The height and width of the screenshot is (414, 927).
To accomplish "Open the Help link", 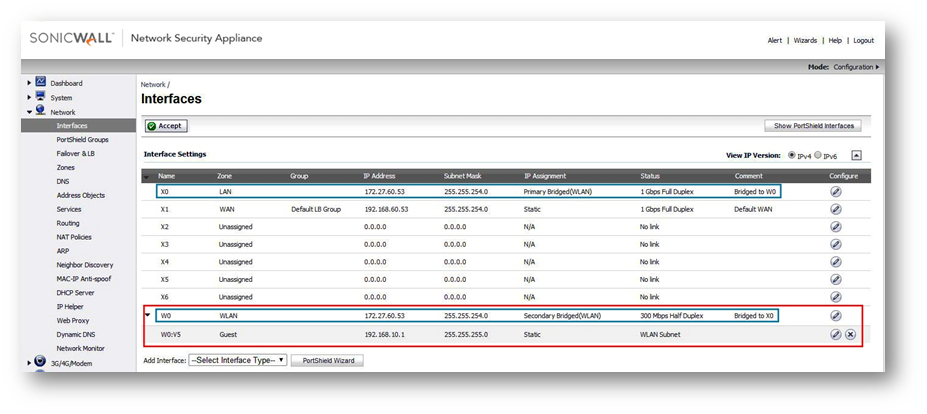I will pyautogui.click(x=835, y=41).
